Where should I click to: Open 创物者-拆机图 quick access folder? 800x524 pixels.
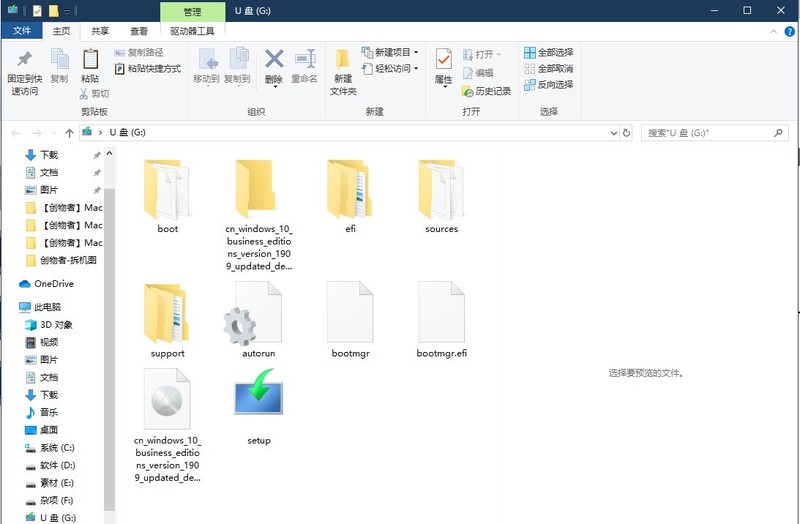click(x=61, y=260)
